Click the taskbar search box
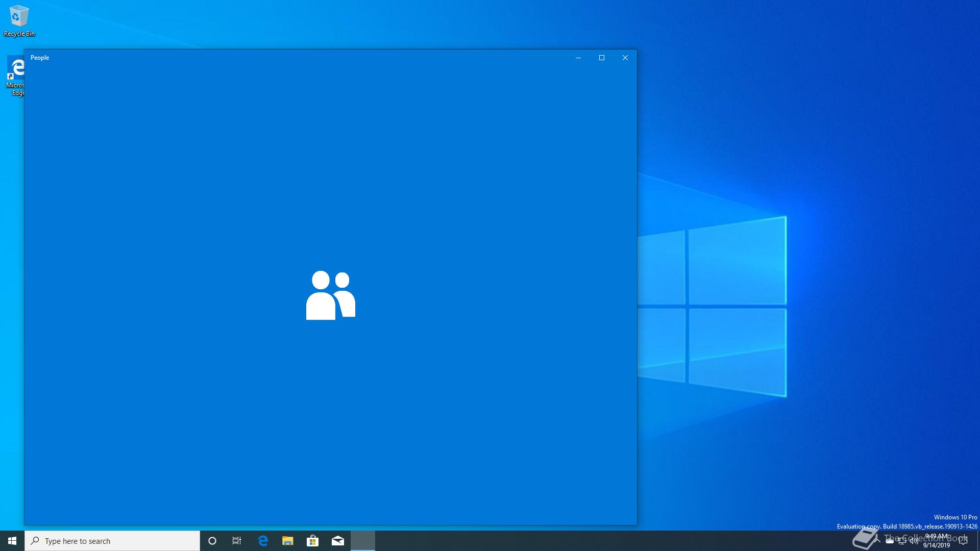Screen dimensions: 980x551 pos(112,541)
